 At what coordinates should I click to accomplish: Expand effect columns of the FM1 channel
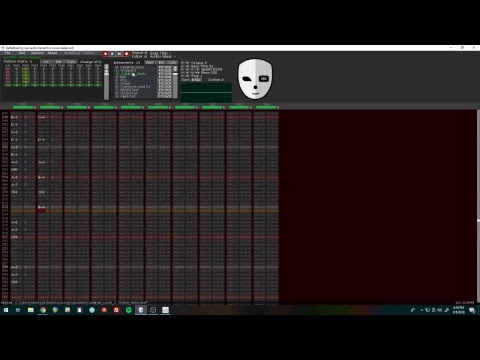coord(35,107)
